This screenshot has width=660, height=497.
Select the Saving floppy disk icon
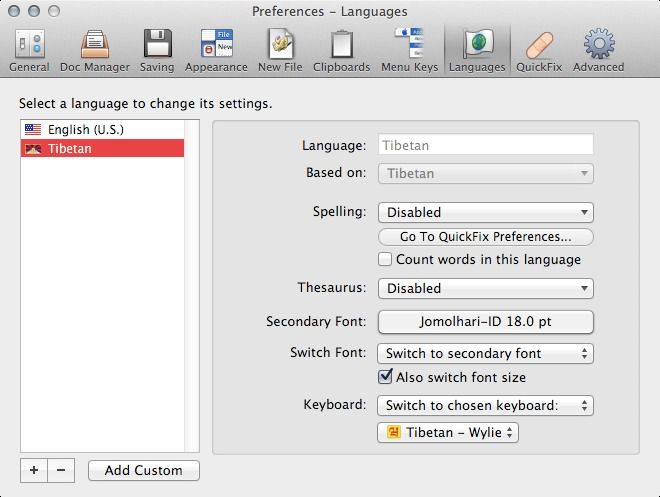click(157, 49)
